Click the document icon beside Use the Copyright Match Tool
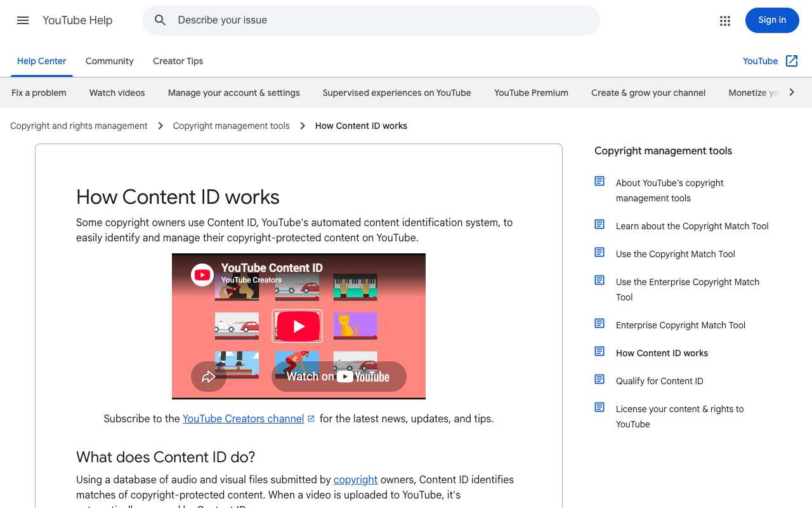 click(x=599, y=252)
